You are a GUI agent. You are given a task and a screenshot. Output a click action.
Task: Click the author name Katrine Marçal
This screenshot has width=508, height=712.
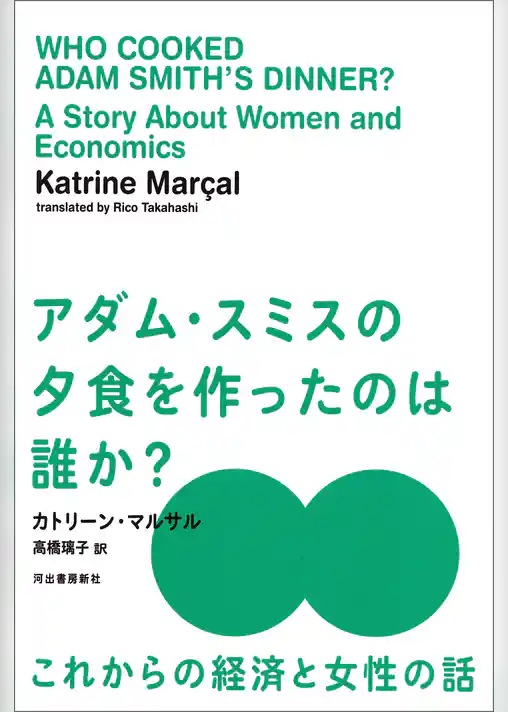point(137,183)
